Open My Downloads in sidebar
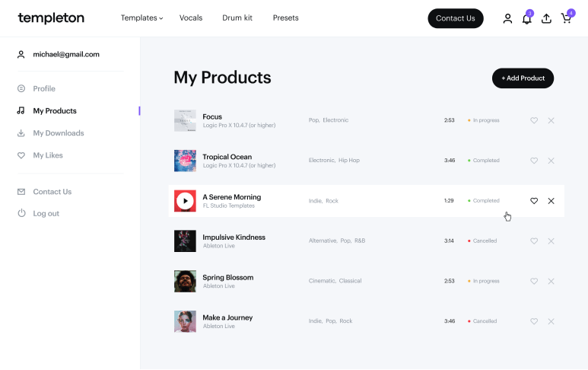588x370 pixels. (x=58, y=133)
